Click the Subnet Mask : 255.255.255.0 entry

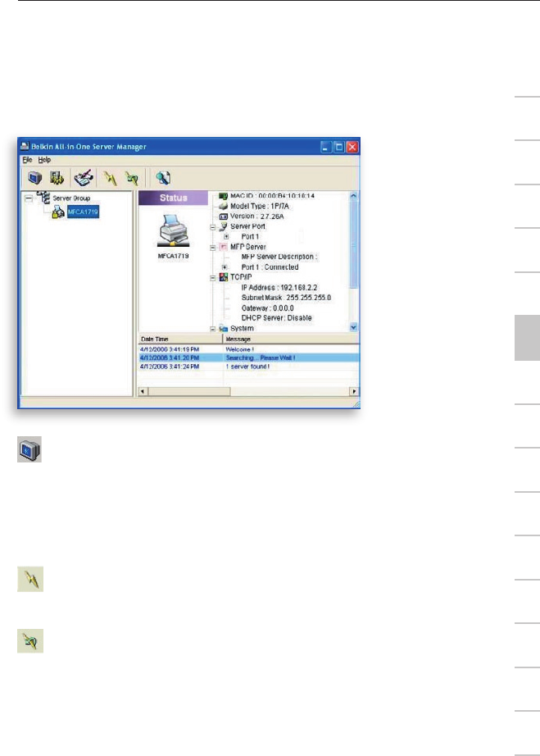tap(286, 298)
